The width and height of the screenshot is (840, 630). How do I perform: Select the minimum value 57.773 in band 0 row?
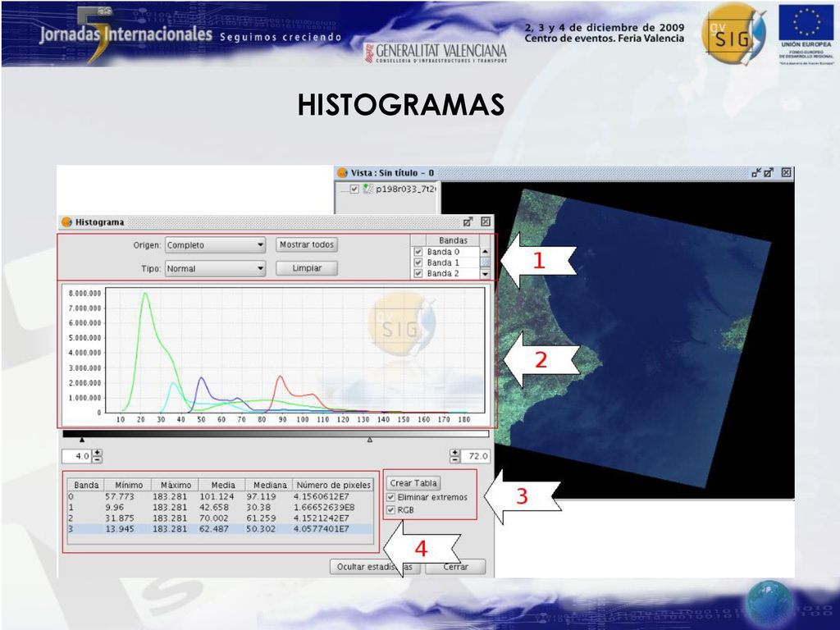[x=120, y=496]
